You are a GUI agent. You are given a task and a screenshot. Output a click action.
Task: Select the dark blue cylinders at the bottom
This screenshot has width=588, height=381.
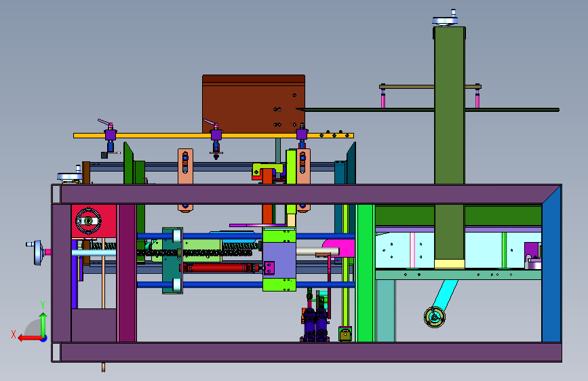(315, 325)
